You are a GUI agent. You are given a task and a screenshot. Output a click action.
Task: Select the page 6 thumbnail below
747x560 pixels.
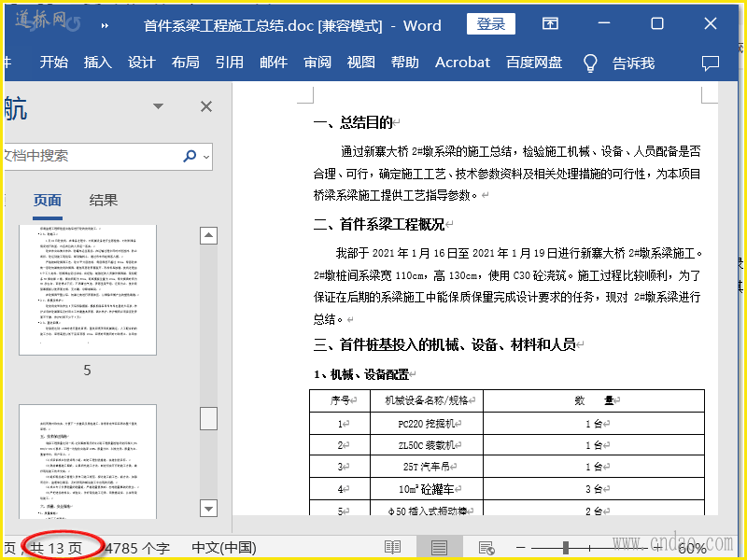(x=88, y=461)
